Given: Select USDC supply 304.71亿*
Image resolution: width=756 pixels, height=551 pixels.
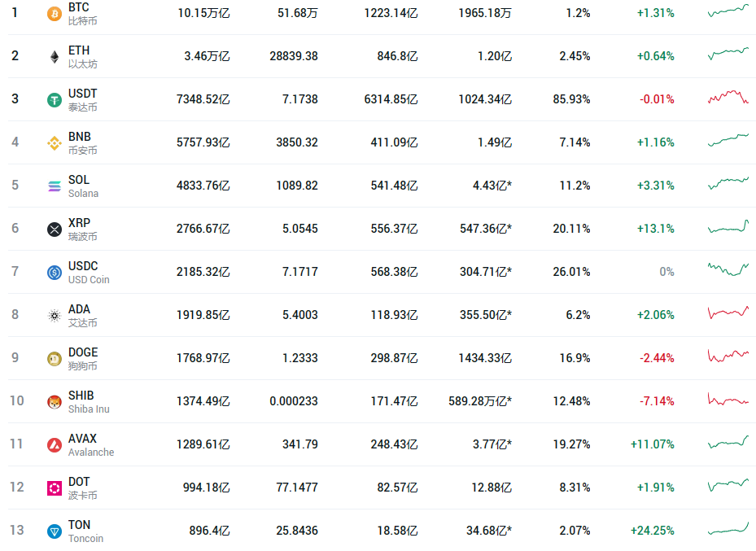Looking at the screenshot, I should pos(486,272).
